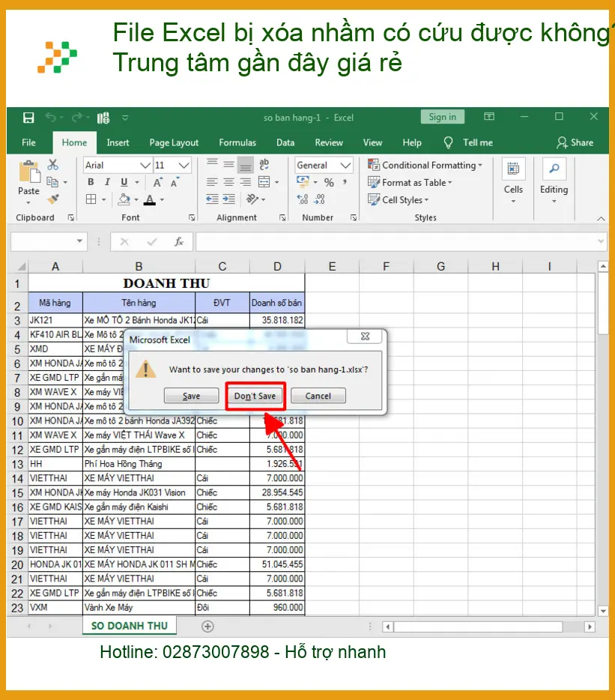This screenshot has width=615, height=700.
Task: Click the Paste clipboard icon
Action: 29,172
